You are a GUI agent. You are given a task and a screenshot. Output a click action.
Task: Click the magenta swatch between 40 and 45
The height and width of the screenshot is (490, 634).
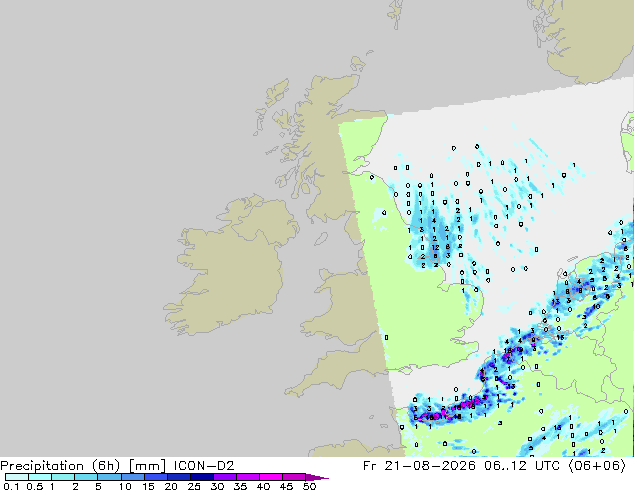click(271, 477)
